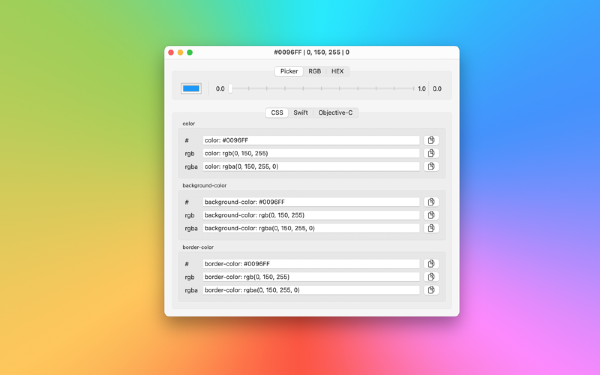Copy the border-color rgb value
The image size is (600, 375).
coord(431,277)
